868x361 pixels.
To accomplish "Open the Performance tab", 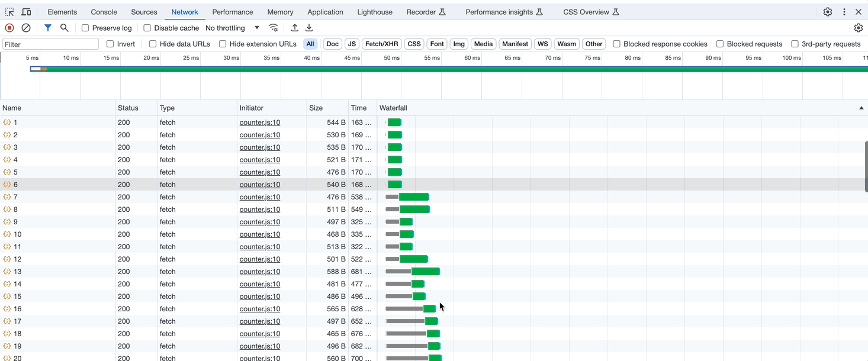I will [x=233, y=12].
